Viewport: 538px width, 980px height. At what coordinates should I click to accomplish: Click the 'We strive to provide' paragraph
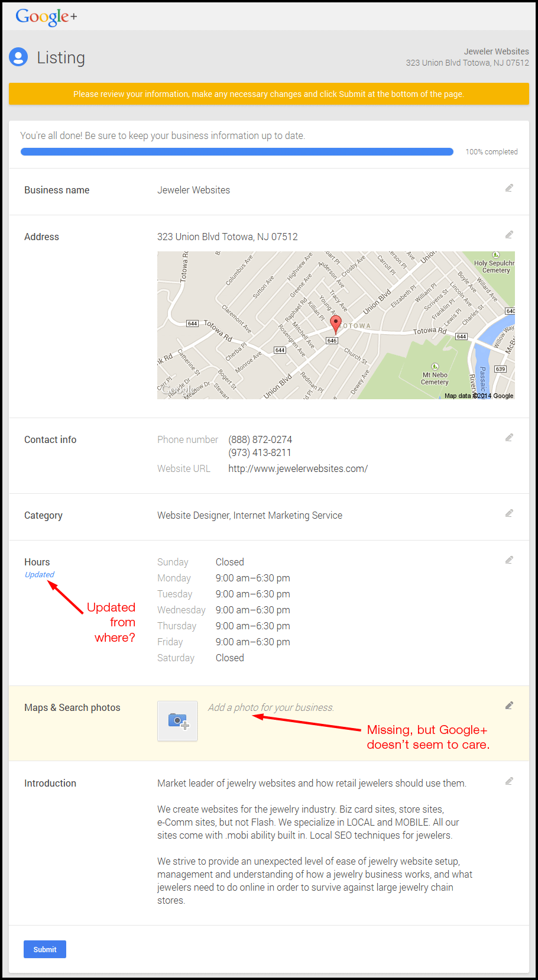click(315, 881)
